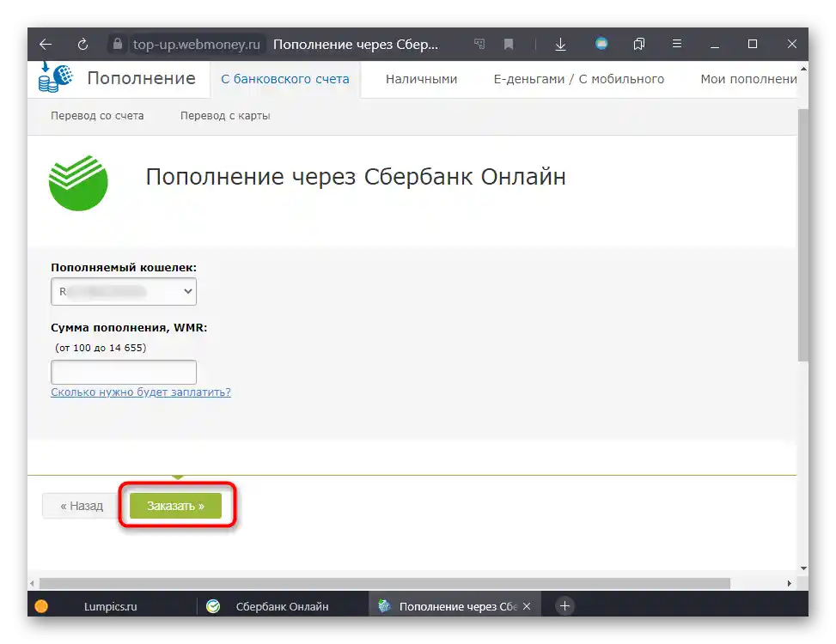
Task: Click the (от 100 до 14 655) hint text
Action: tap(101, 348)
